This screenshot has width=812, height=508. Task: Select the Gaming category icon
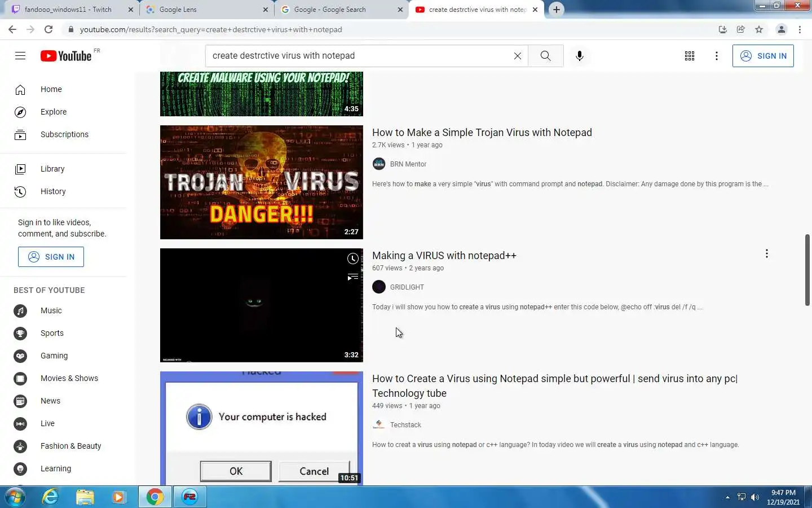20,356
